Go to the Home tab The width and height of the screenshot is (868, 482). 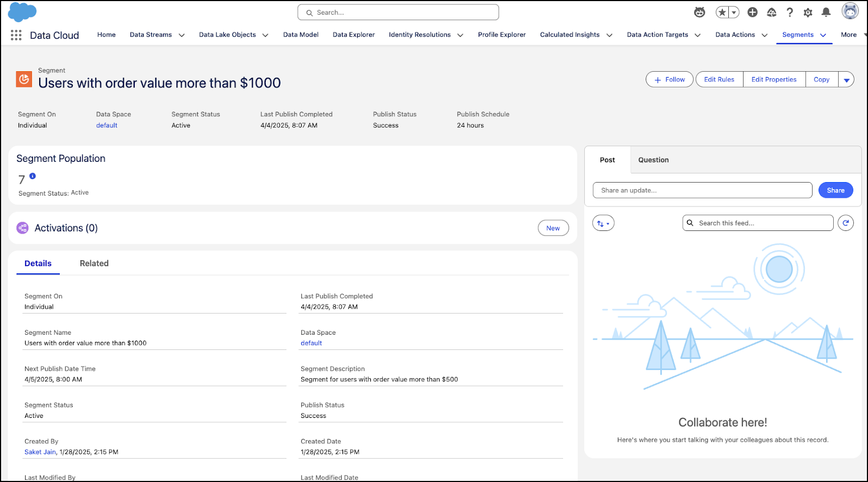click(107, 35)
